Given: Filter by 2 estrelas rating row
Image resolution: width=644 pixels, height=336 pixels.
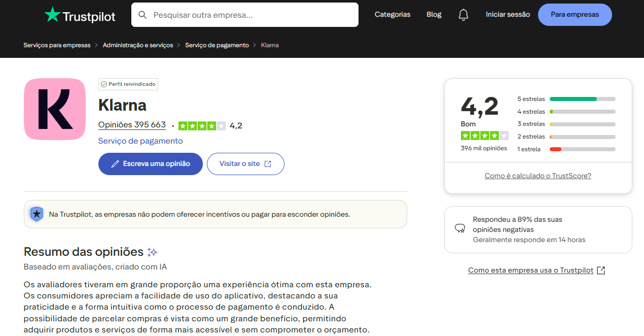Looking at the screenshot, I should click(566, 137).
